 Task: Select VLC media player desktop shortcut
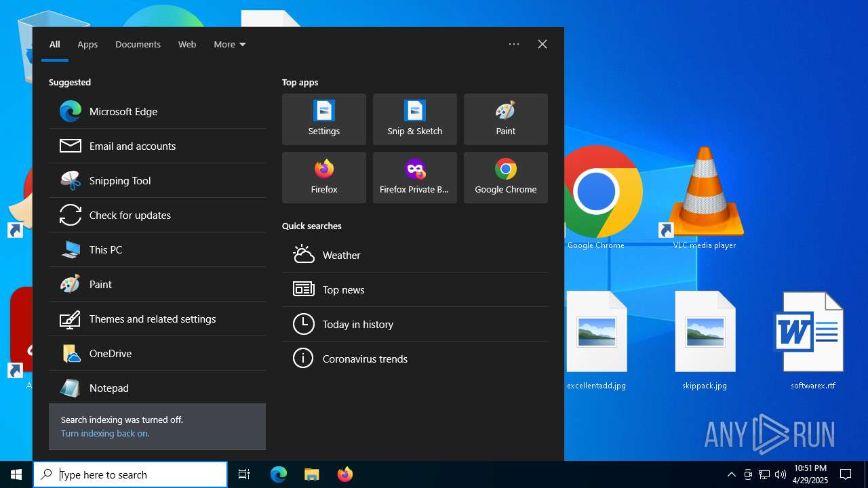tap(705, 197)
